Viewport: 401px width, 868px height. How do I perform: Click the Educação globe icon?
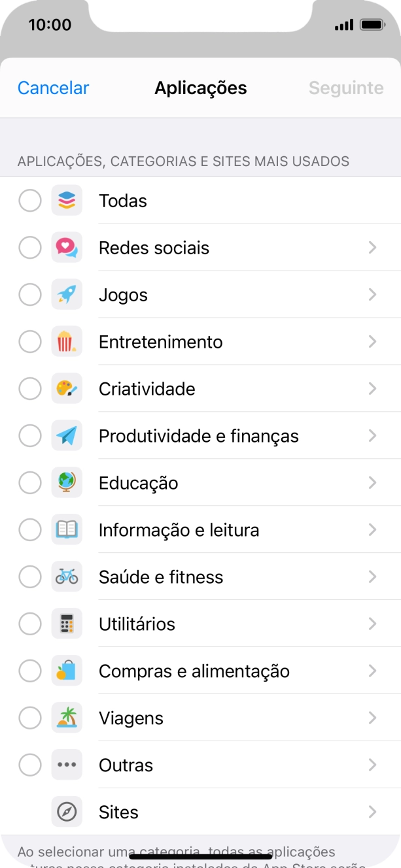click(67, 483)
